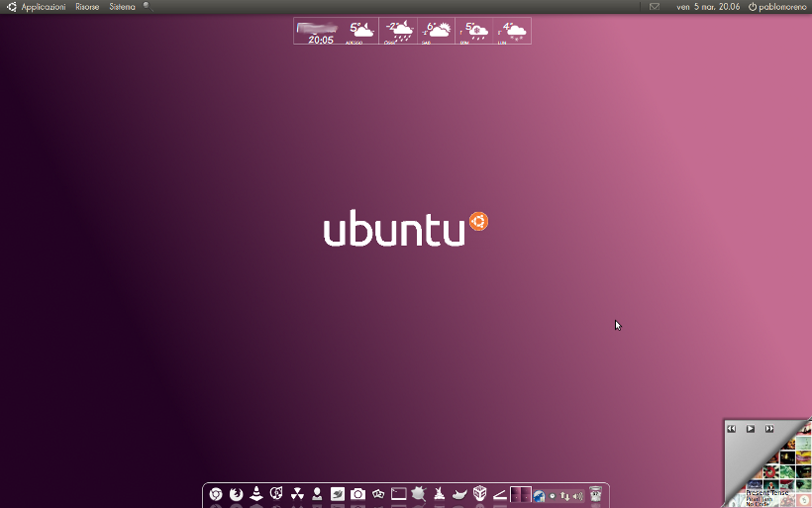This screenshot has height=508, width=812.
Task: Select the Lun 4° snow forecast
Action: pos(512,31)
